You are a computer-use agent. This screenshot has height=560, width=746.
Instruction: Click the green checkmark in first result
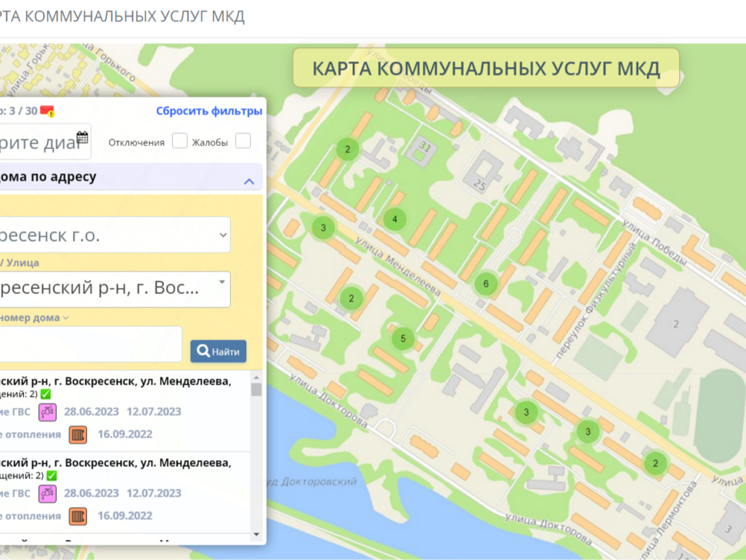[45, 395]
